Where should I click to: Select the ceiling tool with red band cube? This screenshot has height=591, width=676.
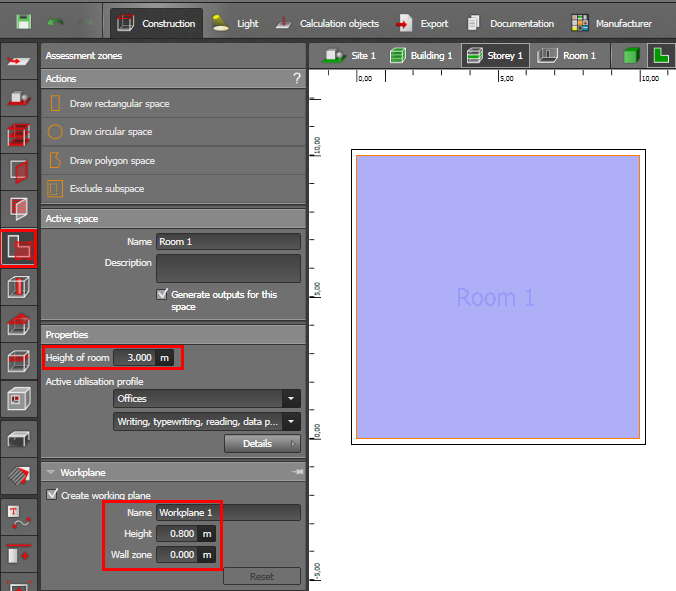coord(19,361)
